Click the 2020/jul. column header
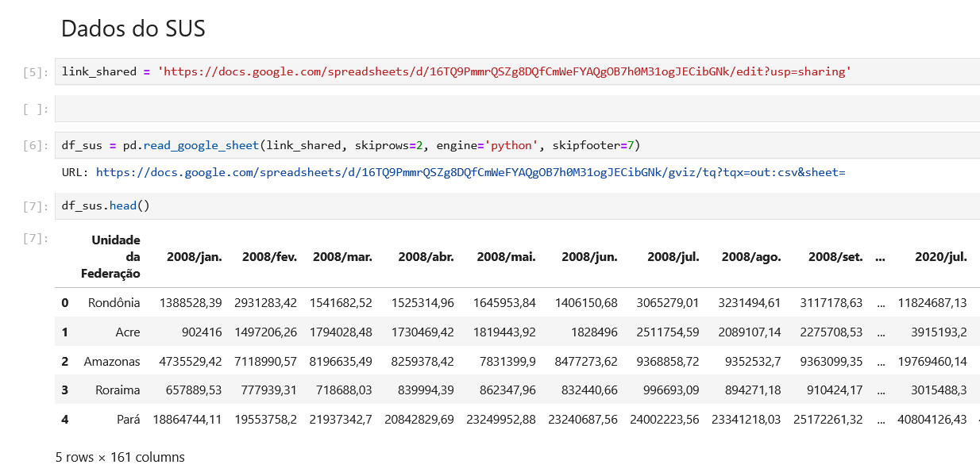 [941, 257]
